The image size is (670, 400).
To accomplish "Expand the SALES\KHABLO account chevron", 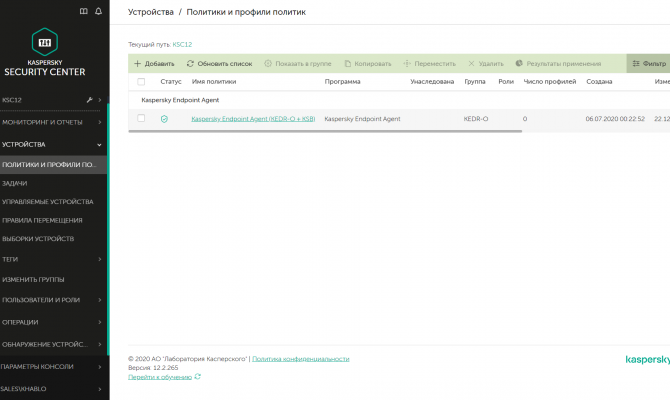I will tap(100, 389).
